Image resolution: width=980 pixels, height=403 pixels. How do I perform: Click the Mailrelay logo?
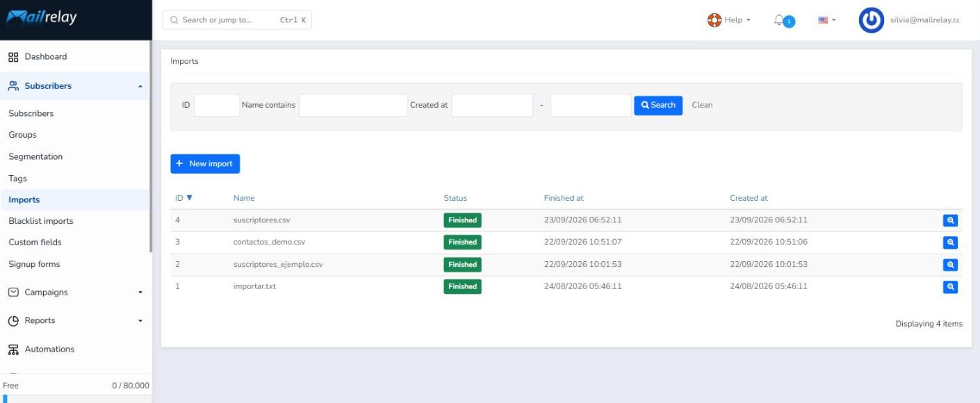(42, 19)
